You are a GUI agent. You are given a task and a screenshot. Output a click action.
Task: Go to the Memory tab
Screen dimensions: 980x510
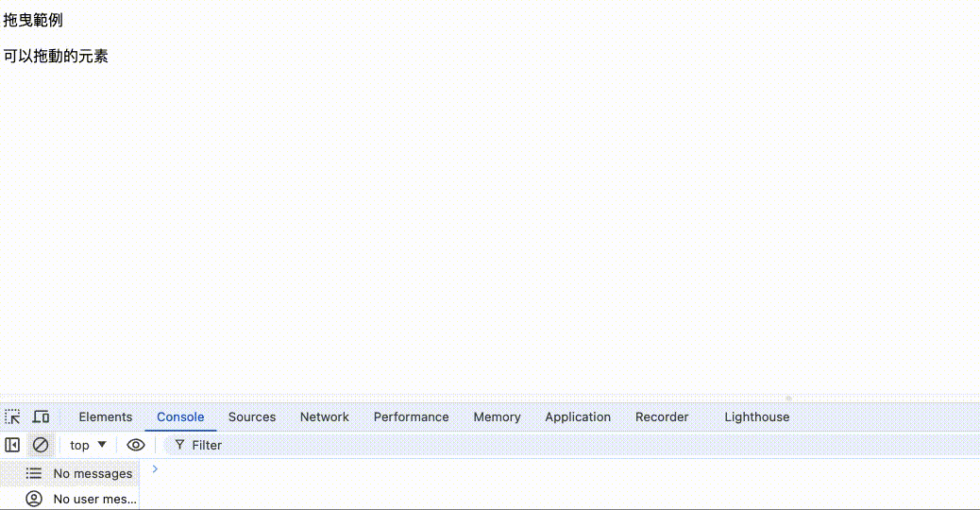497,416
